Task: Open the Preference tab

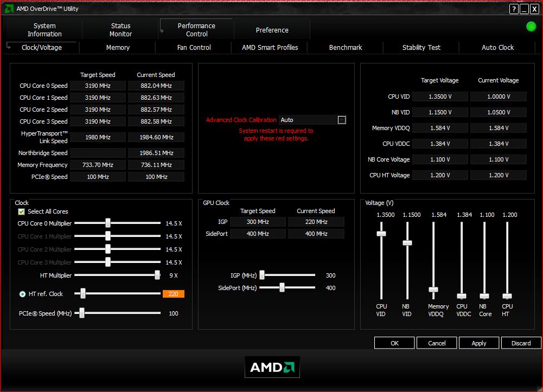Action: click(x=272, y=30)
